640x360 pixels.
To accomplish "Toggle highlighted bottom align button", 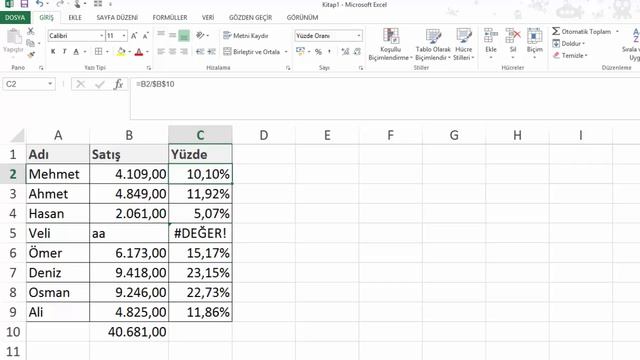I will click(184, 36).
